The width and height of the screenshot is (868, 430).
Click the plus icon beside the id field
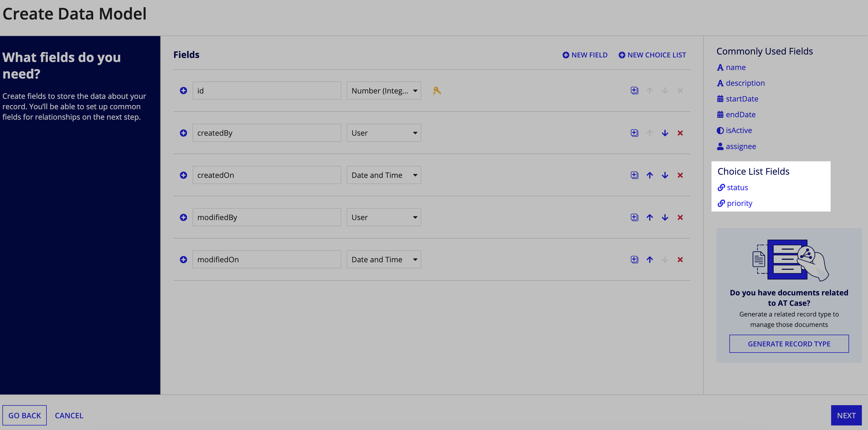183,91
